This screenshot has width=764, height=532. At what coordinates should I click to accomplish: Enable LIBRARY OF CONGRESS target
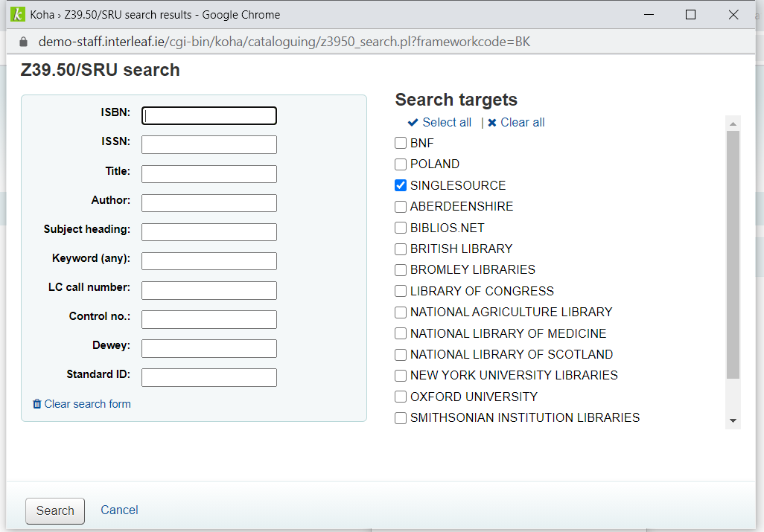pyautogui.click(x=401, y=291)
